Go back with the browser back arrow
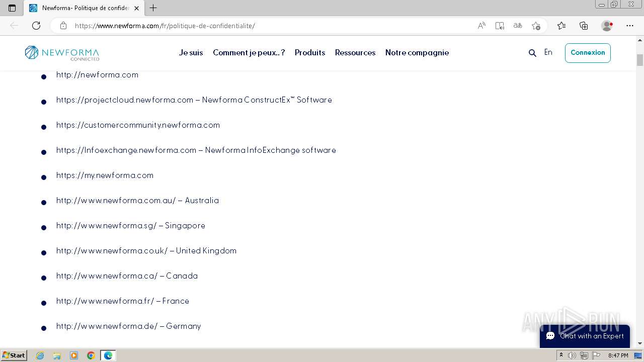This screenshot has height=362, width=644. coord(14,26)
